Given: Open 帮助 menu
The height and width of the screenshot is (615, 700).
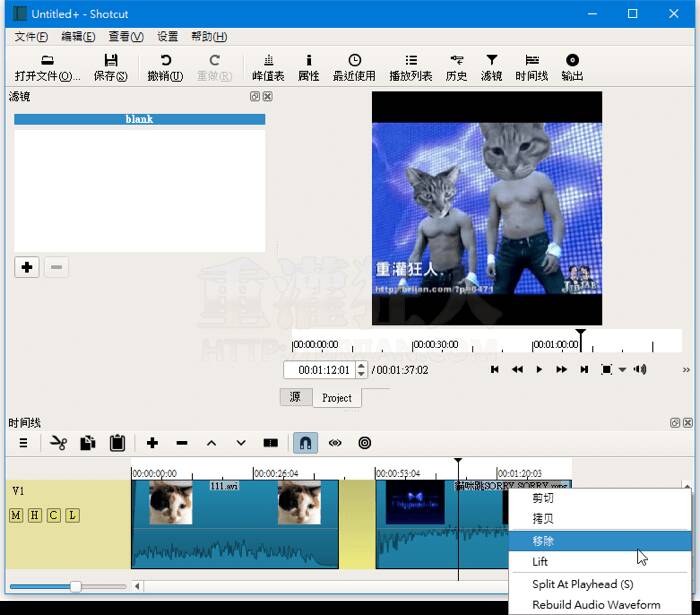Looking at the screenshot, I should 209,37.
